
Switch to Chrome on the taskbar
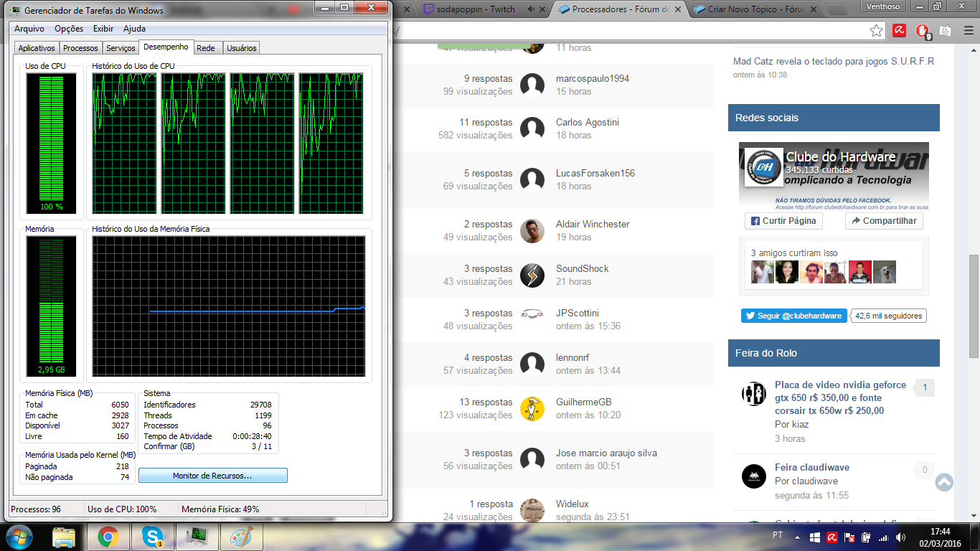click(x=108, y=537)
